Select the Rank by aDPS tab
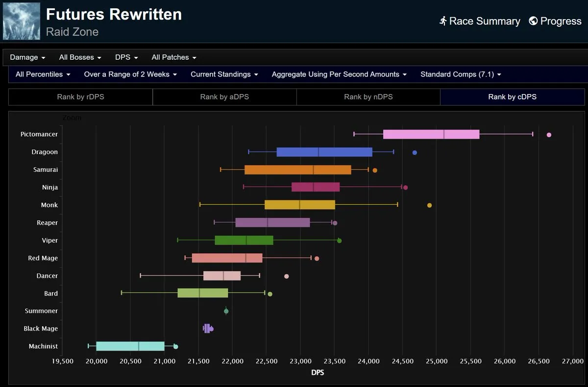This screenshot has width=588, height=387. 224,97
